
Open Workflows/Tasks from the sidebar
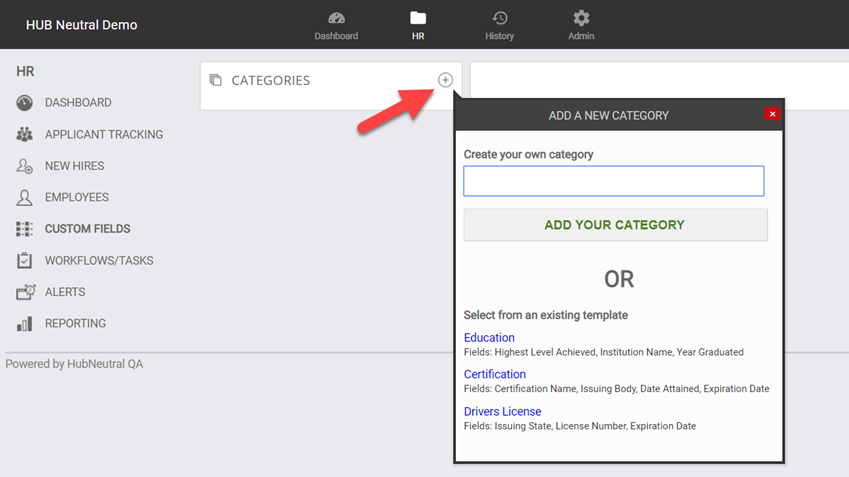pos(99,261)
